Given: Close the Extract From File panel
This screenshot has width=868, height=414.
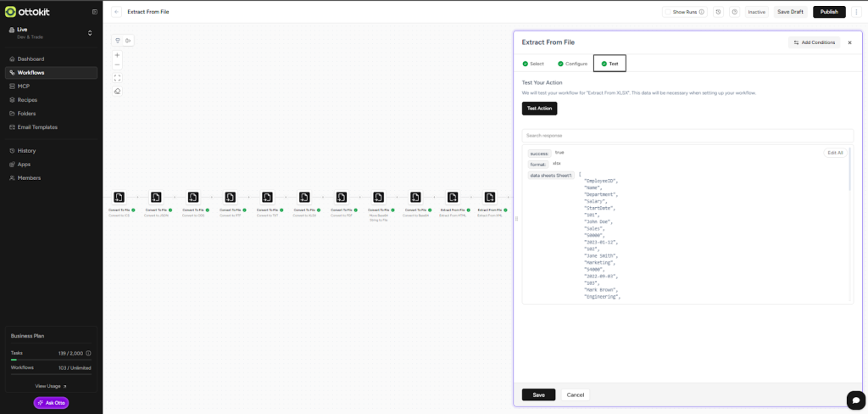Looking at the screenshot, I should 849,42.
